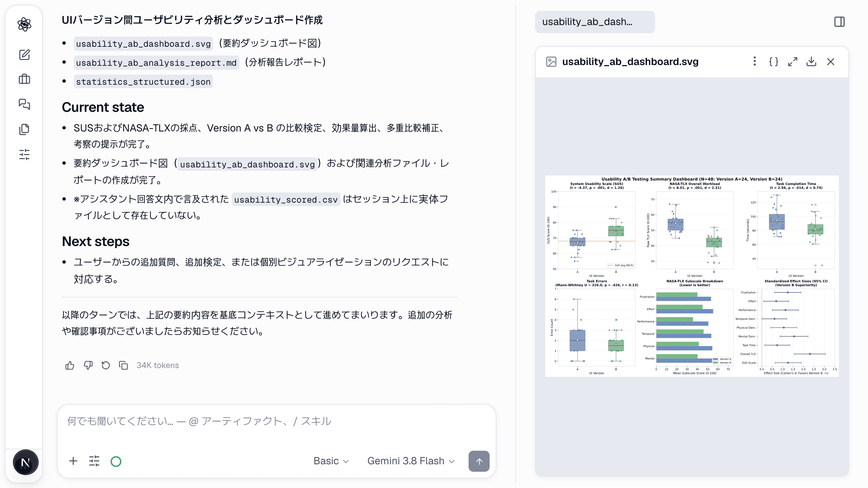Click the 34K tokens label
This screenshot has height=488, width=868.
pos(158,365)
